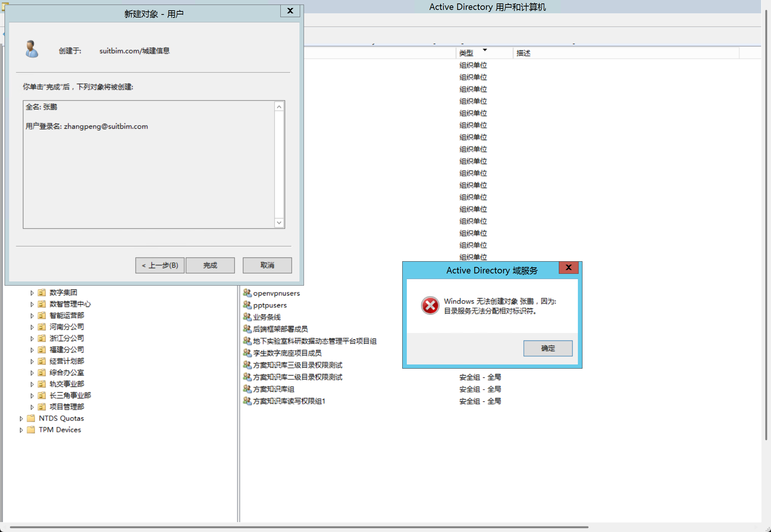The height and width of the screenshot is (532, 771).
Task: Click the 上一步(B) back button
Action: pyautogui.click(x=160, y=265)
